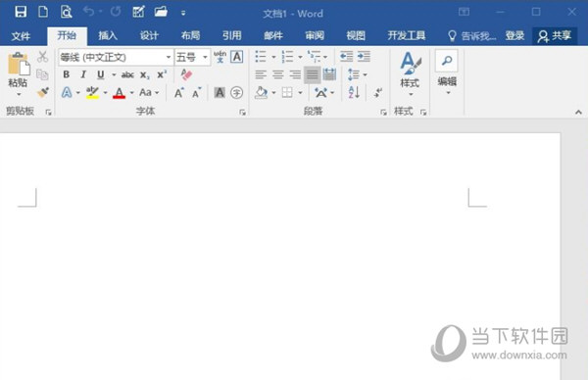
Task: Switch to the 邮件 tab
Action: 273,36
